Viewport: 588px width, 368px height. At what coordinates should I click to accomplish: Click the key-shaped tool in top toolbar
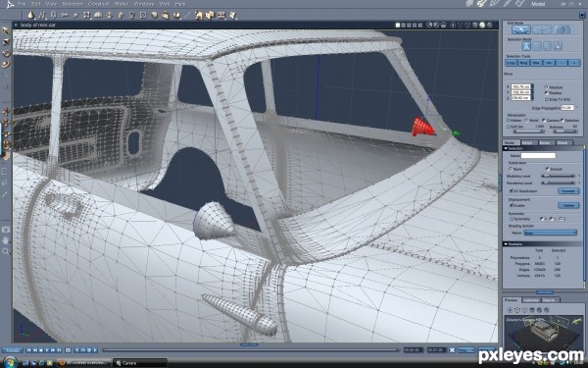pos(65,15)
